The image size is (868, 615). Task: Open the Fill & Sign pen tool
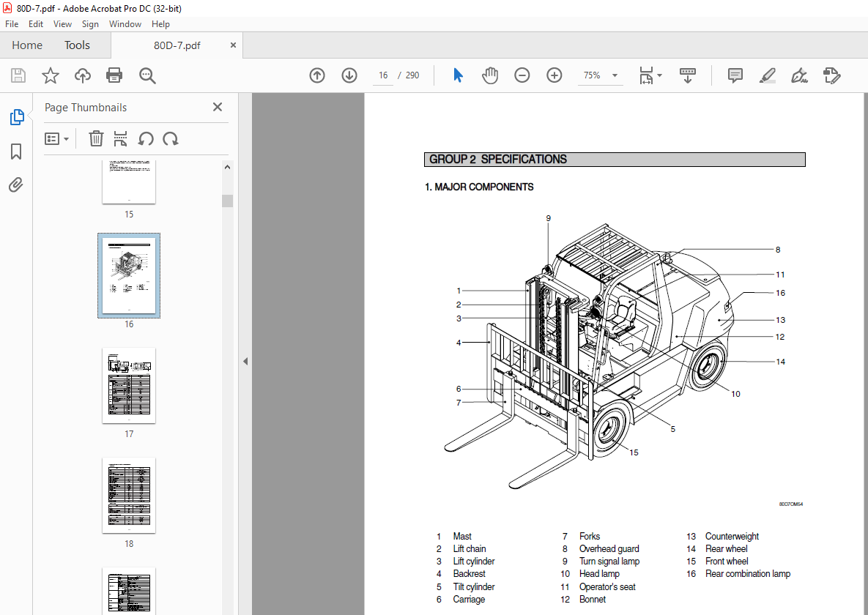tap(799, 75)
